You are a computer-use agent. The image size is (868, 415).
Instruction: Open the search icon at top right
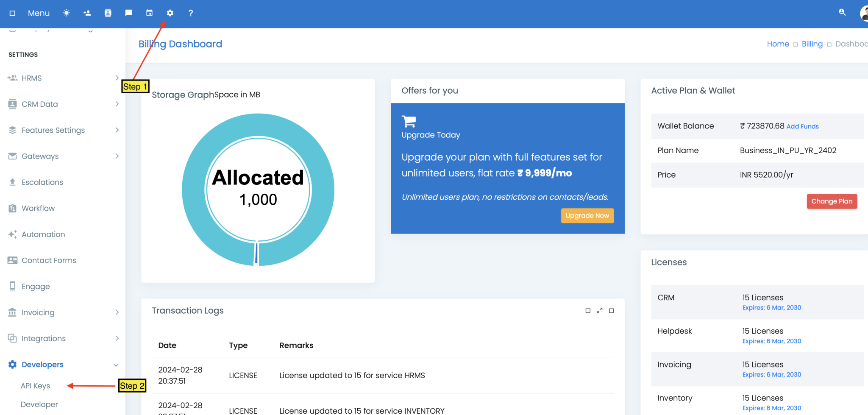[842, 13]
